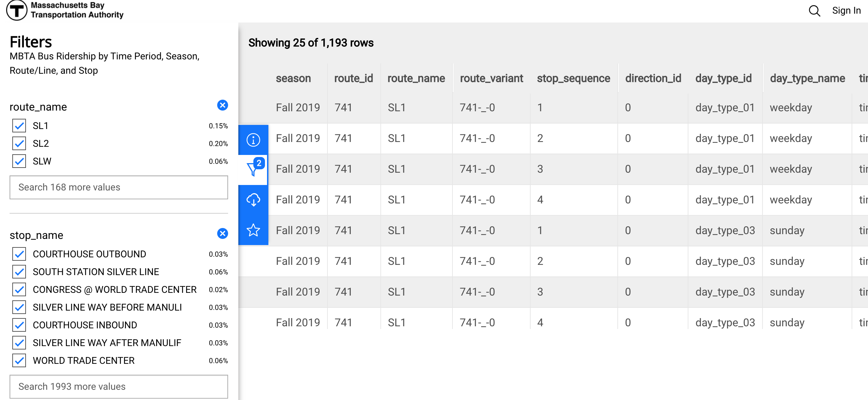Screen dimensions: 868x400
Task: Uncheck the SLW route checkbox
Action: tap(19, 161)
